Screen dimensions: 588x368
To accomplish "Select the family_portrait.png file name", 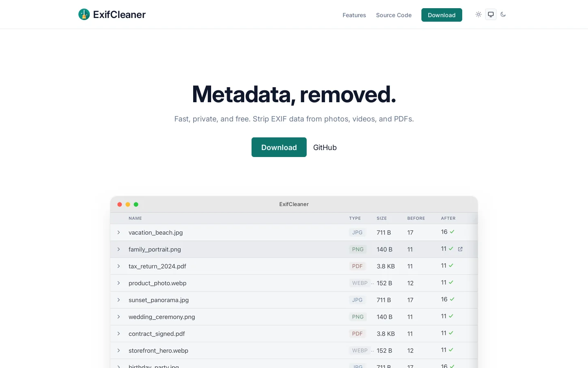I will tap(155, 249).
